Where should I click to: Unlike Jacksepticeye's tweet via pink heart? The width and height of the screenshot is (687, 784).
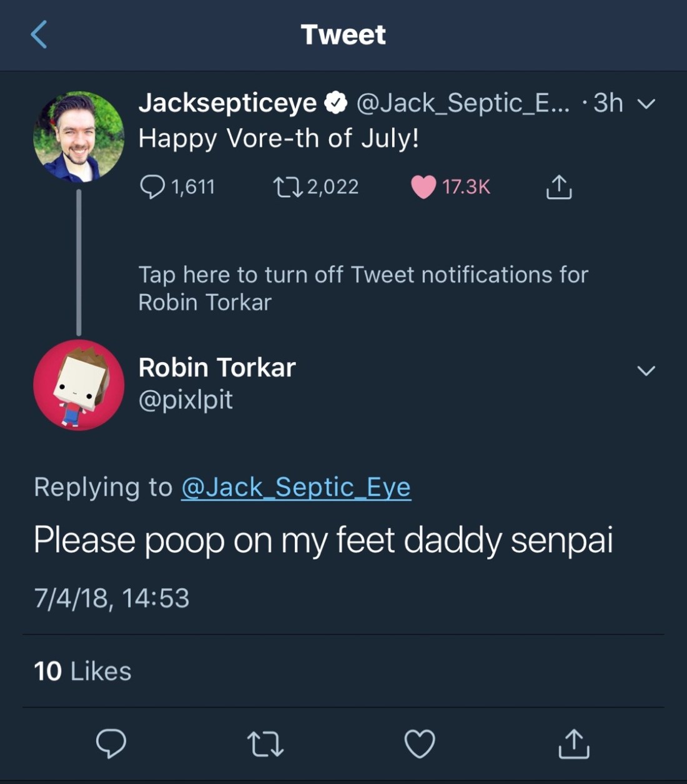pyautogui.click(x=423, y=187)
